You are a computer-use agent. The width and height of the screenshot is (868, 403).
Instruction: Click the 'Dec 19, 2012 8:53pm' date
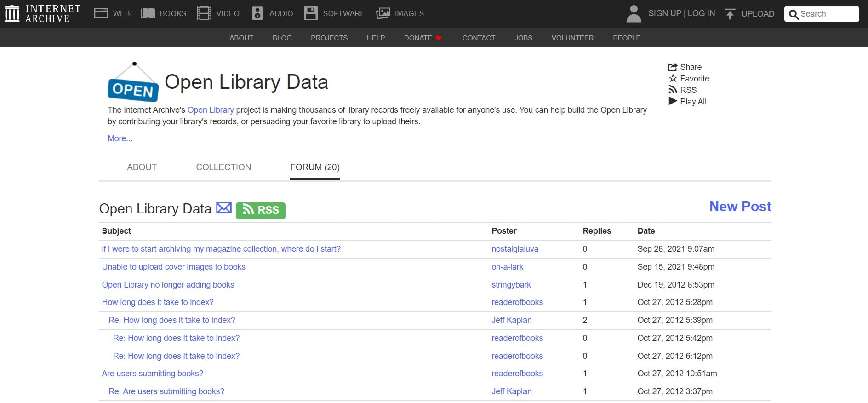[x=676, y=285]
